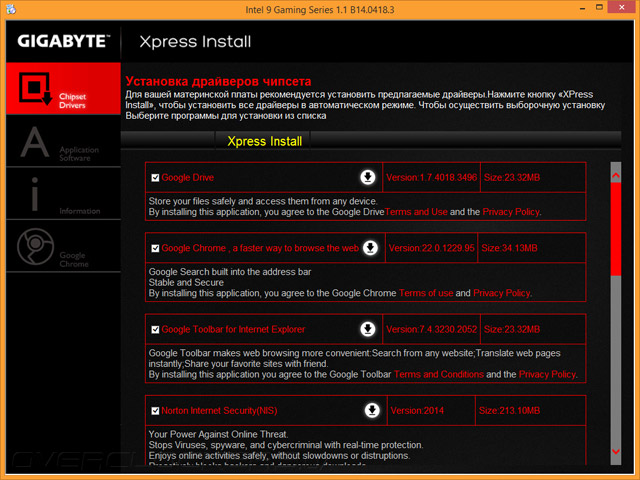Uncheck the Google Drive checkbox
640x480 pixels.
(x=155, y=178)
